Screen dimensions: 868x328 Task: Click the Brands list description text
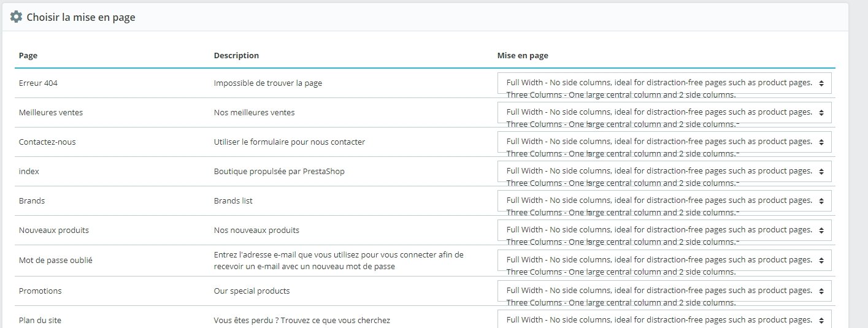[x=233, y=200]
